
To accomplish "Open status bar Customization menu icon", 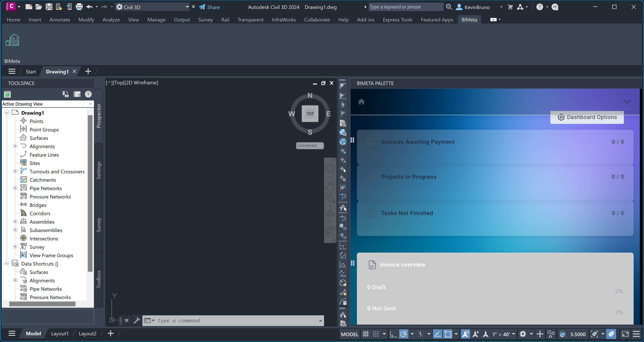I will [x=636, y=334].
